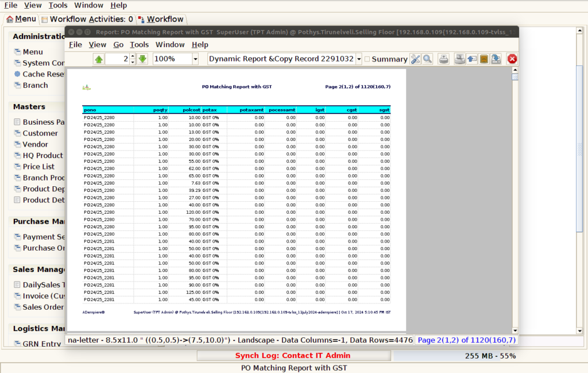Click the pocessamt column header
This screenshot has height=373, width=588.
tap(281, 110)
